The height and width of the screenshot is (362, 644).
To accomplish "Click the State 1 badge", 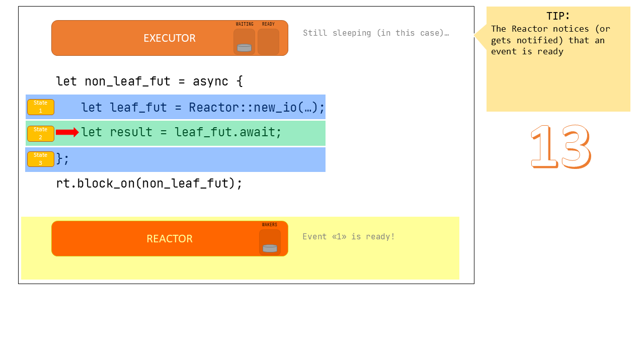I will coord(41,107).
